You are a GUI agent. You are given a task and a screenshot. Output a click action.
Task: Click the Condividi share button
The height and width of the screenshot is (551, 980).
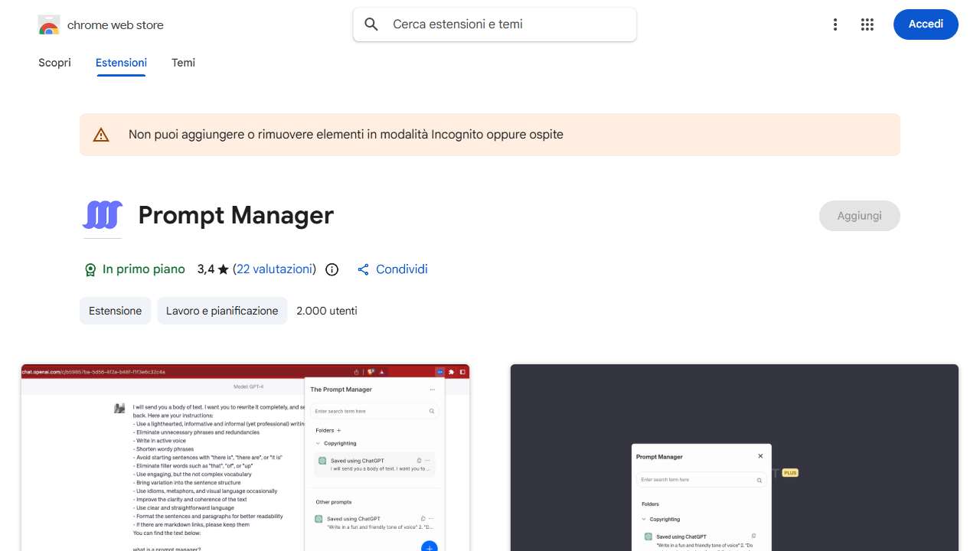[x=393, y=269]
